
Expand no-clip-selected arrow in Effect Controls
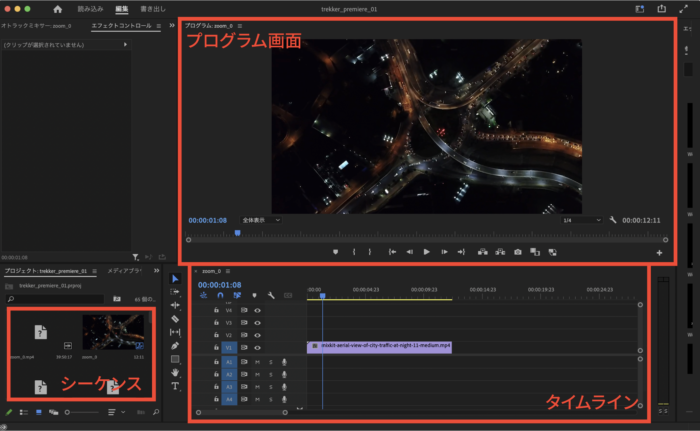125,45
